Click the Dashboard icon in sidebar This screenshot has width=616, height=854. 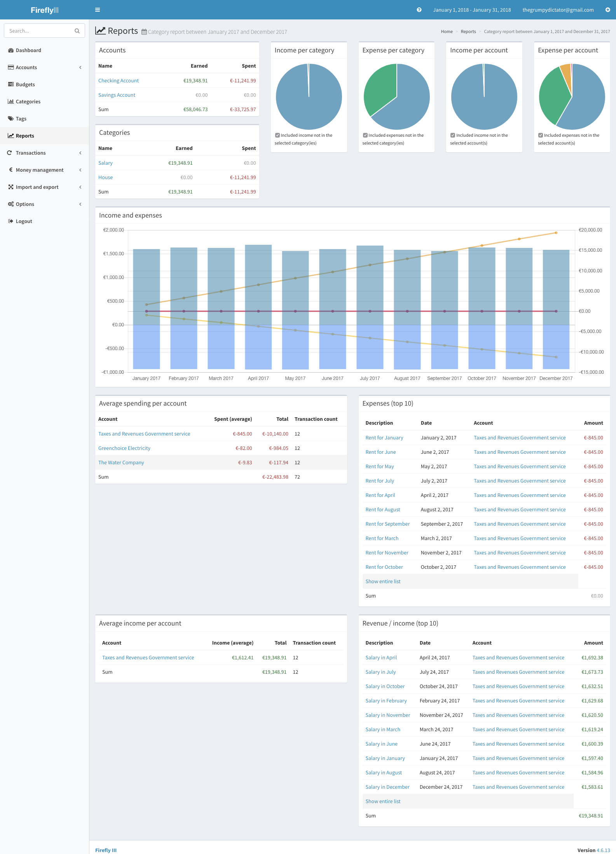click(x=11, y=50)
